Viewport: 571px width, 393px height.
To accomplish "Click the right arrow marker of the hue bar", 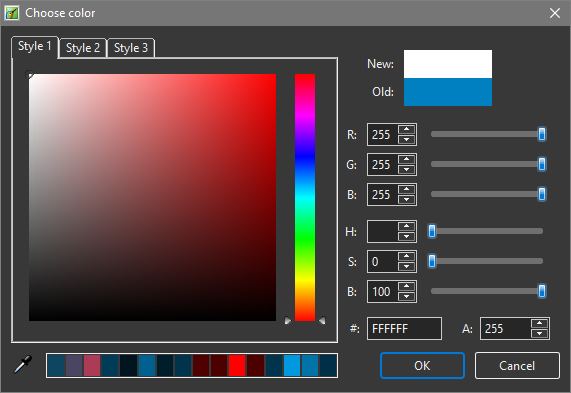I will click(322, 321).
